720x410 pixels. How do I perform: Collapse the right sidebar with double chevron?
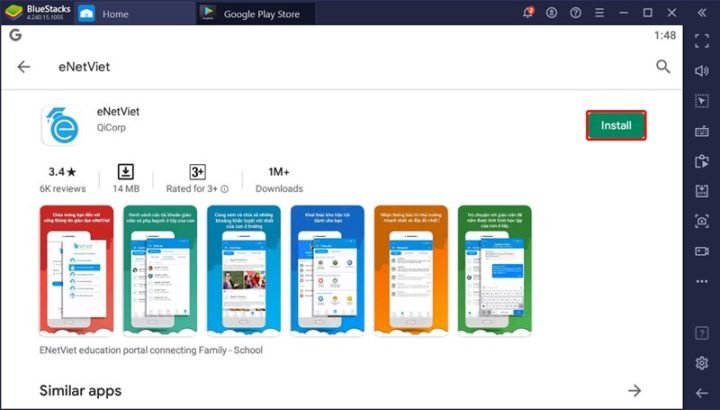[x=702, y=13]
